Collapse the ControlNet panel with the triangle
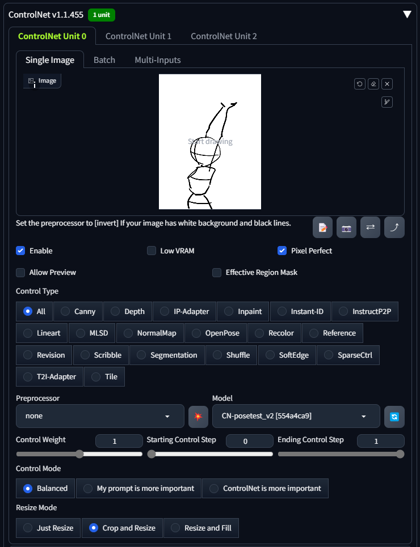This screenshot has height=547, width=420. [407, 14]
